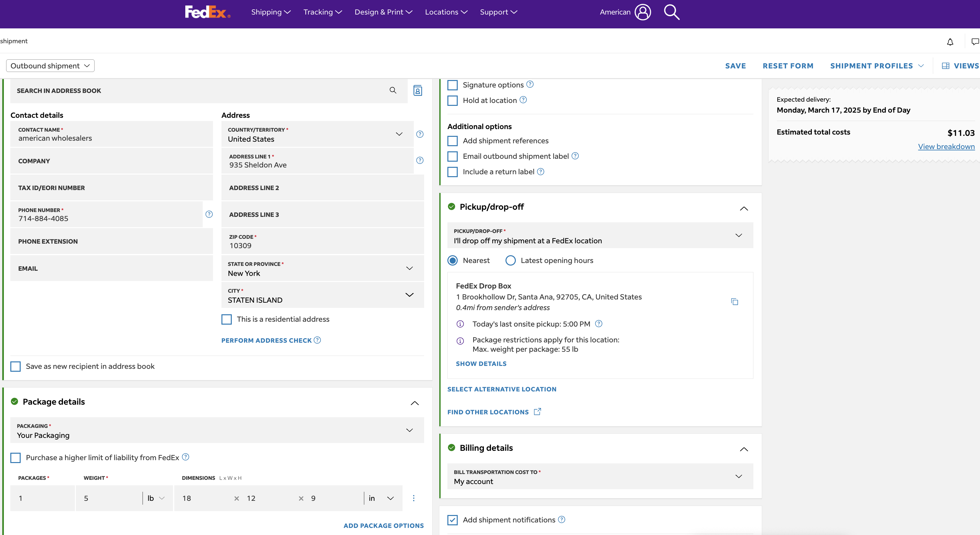Enable Email outbound shipment label
The height and width of the screenshot is (535, 980).
click(x=452, y=156)
